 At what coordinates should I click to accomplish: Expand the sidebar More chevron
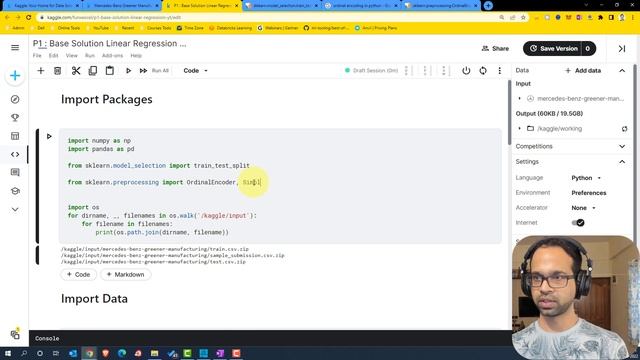15,209
